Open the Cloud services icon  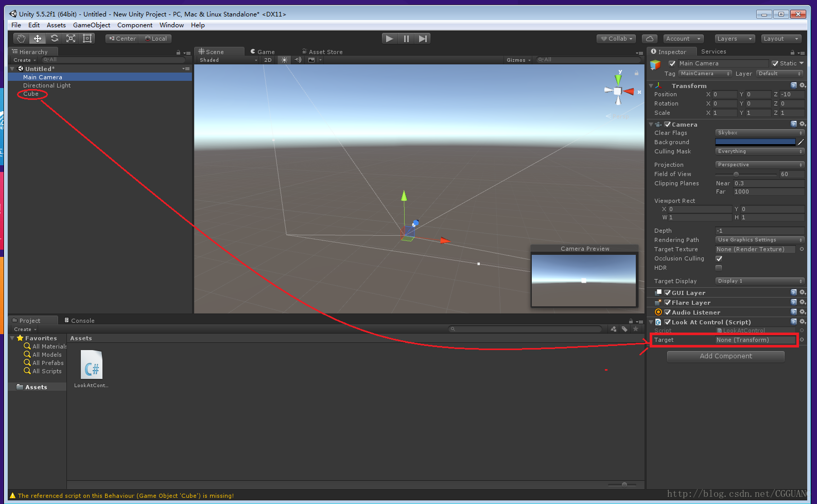click(650, 39)
